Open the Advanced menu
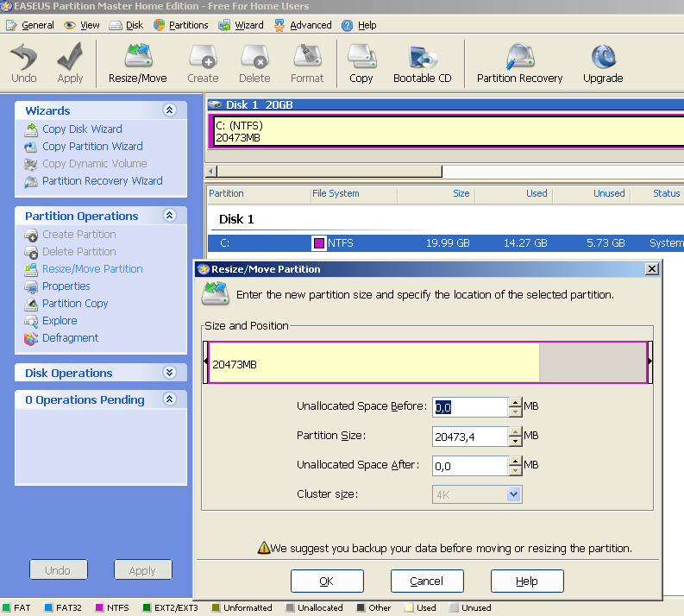684x616 pixels. coord(303,25)
